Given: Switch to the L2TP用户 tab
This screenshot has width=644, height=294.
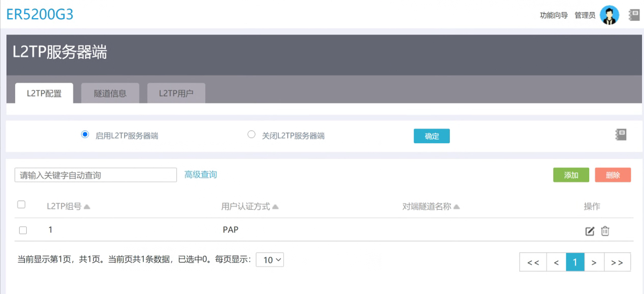Looking at the screenshot, I should pyautogui.click(x=176, y=93).
